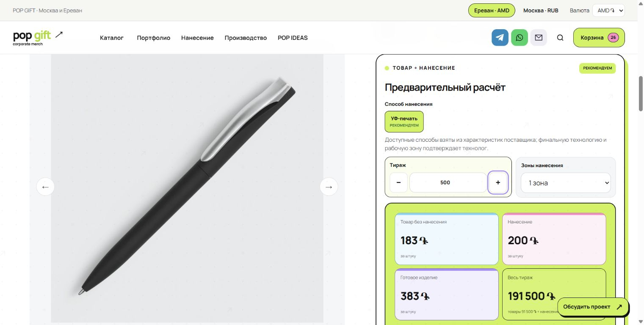
Task: Open the Корзина cart button
Action: (599, 38)
